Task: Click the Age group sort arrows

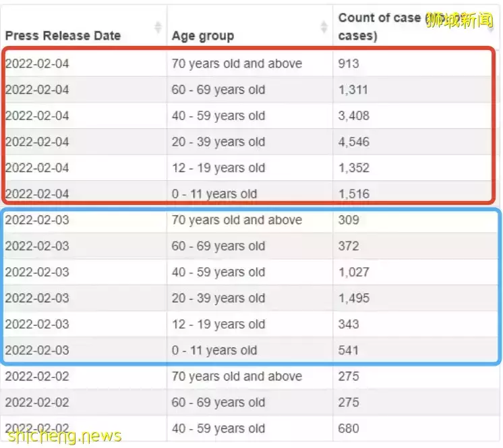Action: [323, 27]
